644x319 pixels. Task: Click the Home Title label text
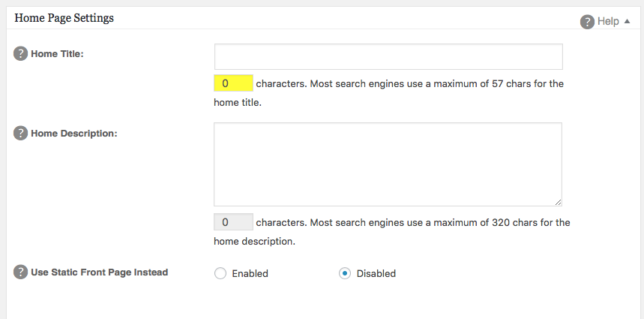coord(57,54)
